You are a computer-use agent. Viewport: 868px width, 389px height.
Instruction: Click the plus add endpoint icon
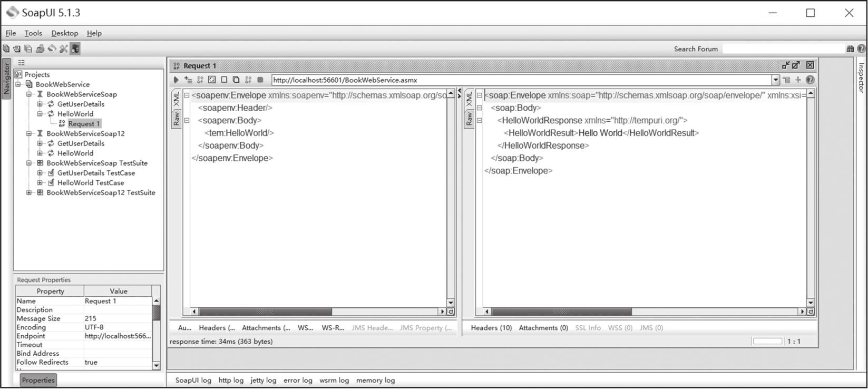tap(798, 80)
